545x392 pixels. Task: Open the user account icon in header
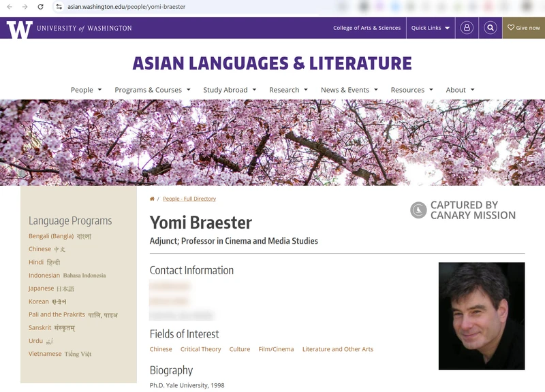[467, 28]
